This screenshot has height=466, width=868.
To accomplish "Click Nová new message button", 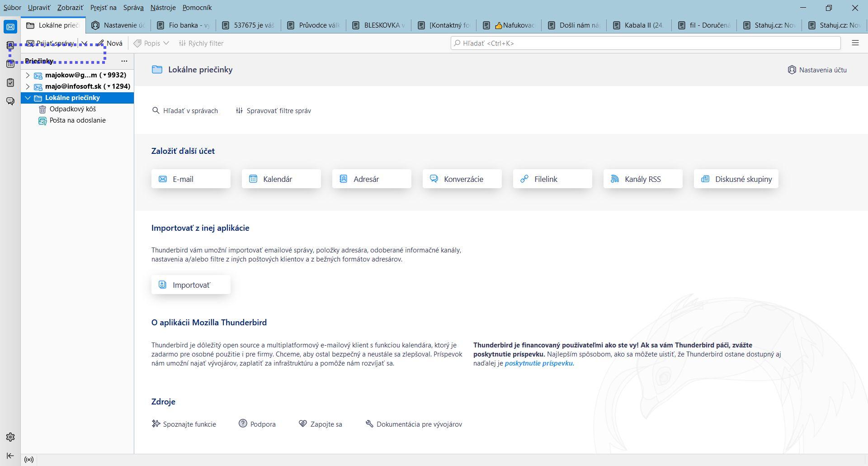I will (x=109, y=43).
